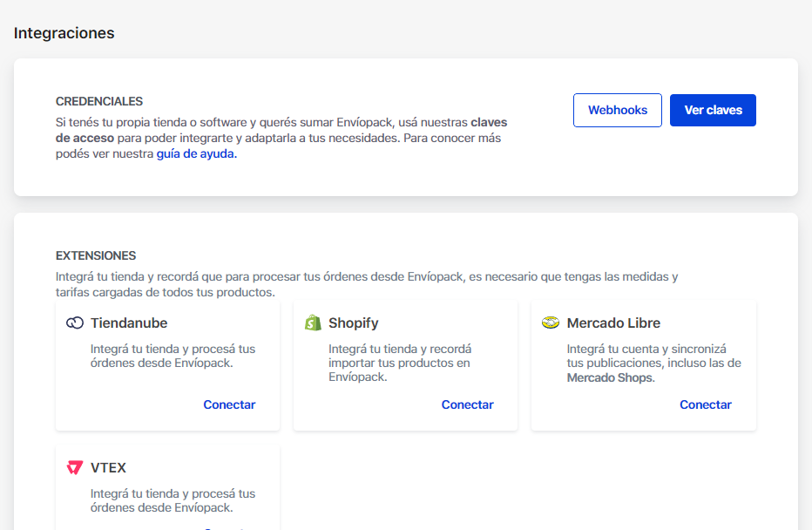812x530 pixels.
Task: Select the VTEX card title
Action: pos(108,467)
